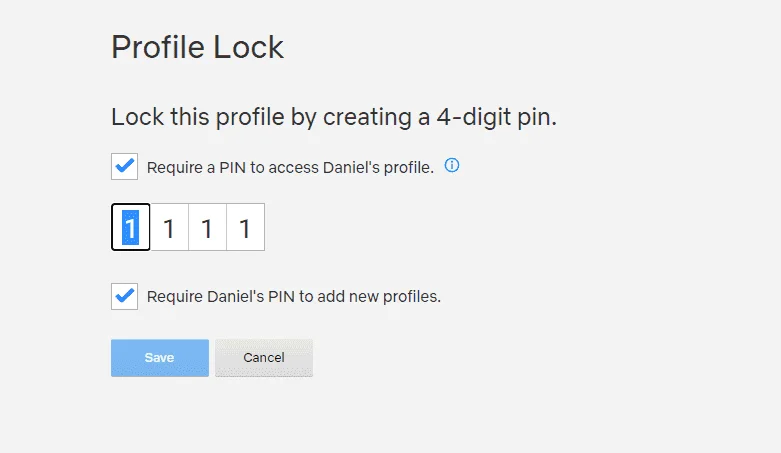781x453 pixels.
Task: Click the blue checkmark in the new profiles checkbox
Action: coord(125,295)
